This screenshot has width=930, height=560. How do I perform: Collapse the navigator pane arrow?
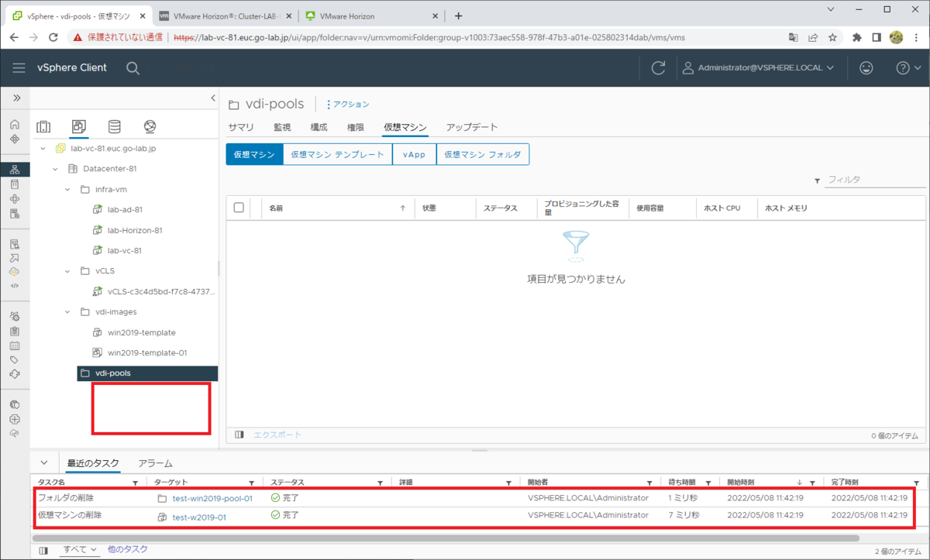point(213,98)
